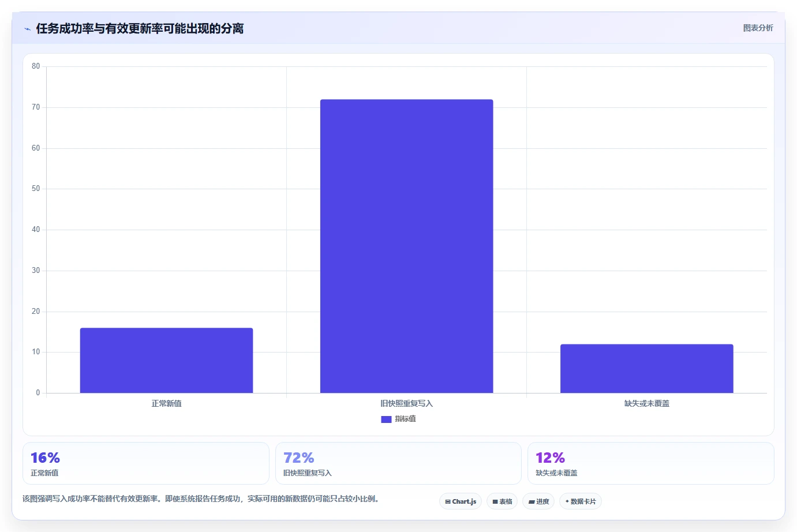This screenshot has width=797, height=532.
Task: Click the icon inside the 表格 chip
Action: (495, 502)
